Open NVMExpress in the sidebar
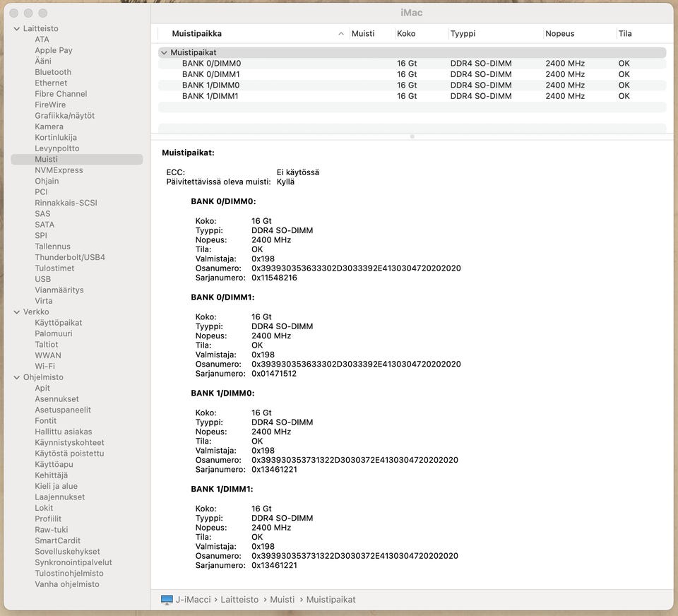 click(59, 170)
